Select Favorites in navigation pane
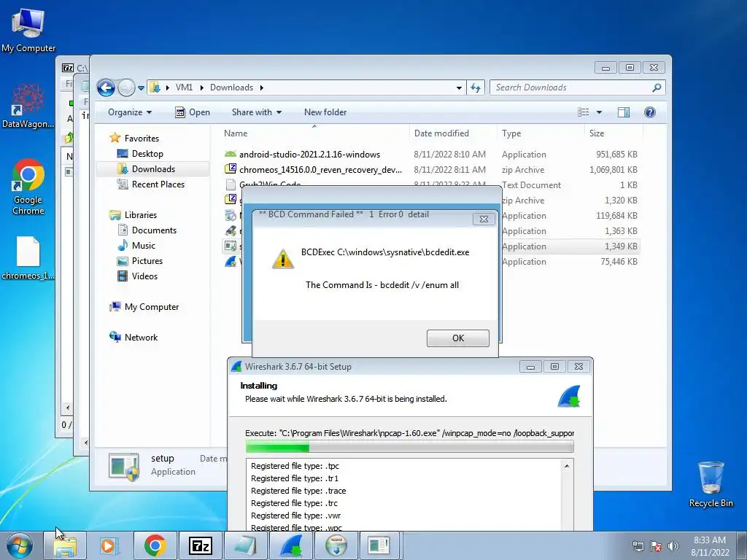The width and height of the screenshot is (747, 560). tap(142, 139)
